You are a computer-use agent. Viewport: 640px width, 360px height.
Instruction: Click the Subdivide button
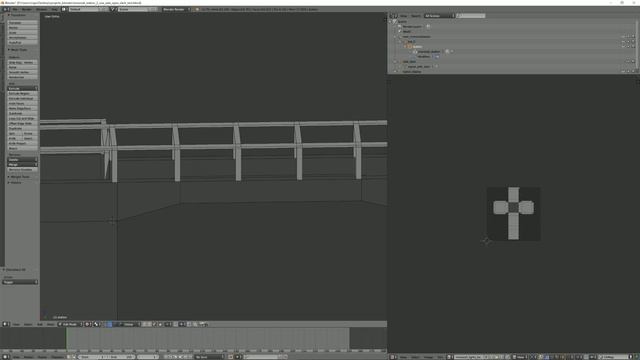tap(22, 113)
